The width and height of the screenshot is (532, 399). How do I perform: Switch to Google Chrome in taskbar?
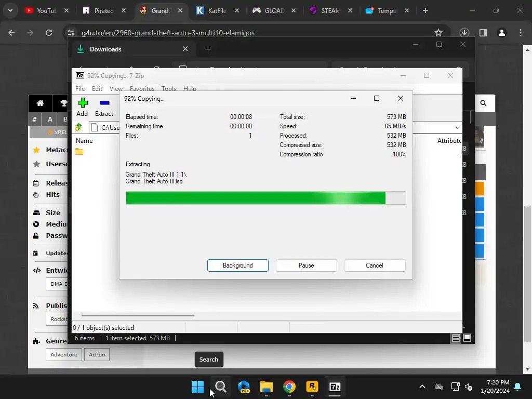pyautogui.click(x=289, y=387)
